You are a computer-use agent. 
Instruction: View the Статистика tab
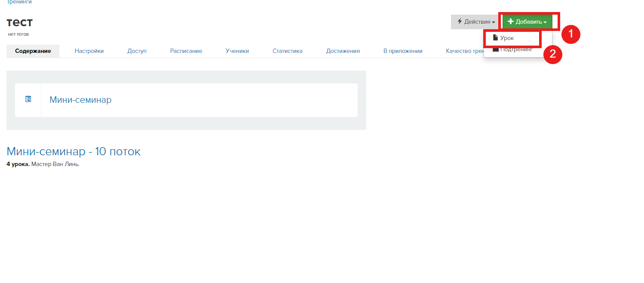(287, 50)
